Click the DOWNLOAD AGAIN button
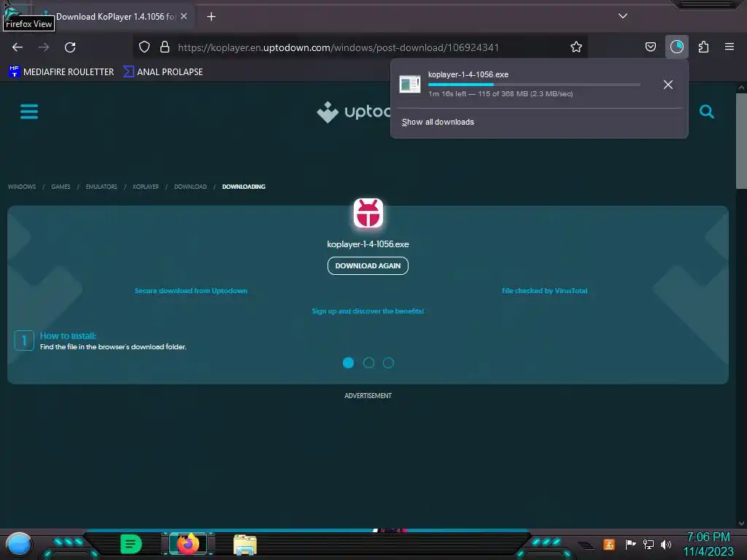Viewport: 747px width, 560px height. [x=368, y=265]
